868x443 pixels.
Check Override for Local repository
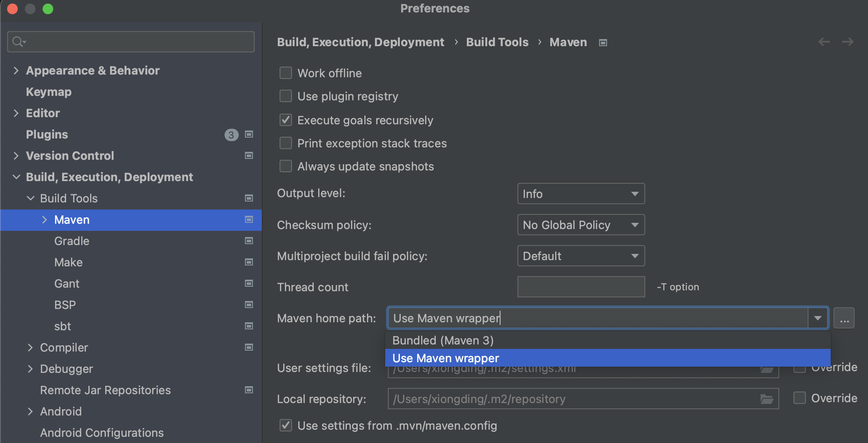[x=800, y=398]
